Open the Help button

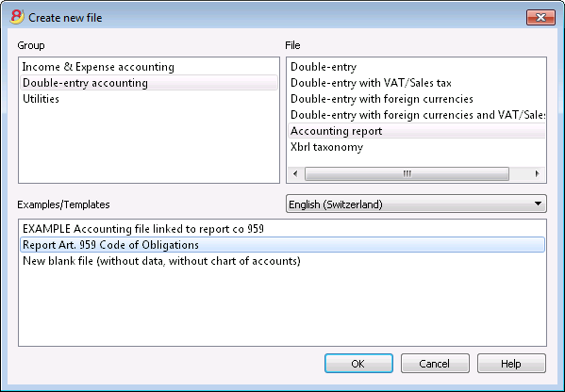point(511,364)
